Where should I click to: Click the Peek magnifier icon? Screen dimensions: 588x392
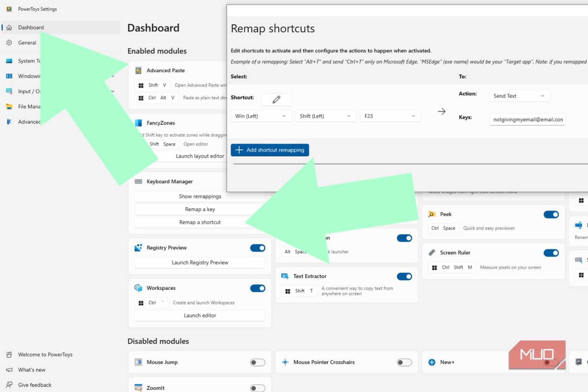(x=432, y=214)
